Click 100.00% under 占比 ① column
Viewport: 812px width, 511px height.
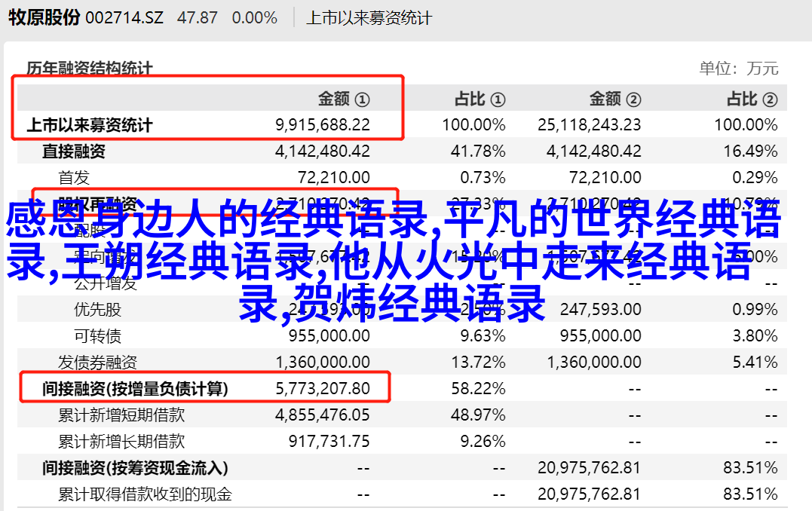click(x=473, y=125)
